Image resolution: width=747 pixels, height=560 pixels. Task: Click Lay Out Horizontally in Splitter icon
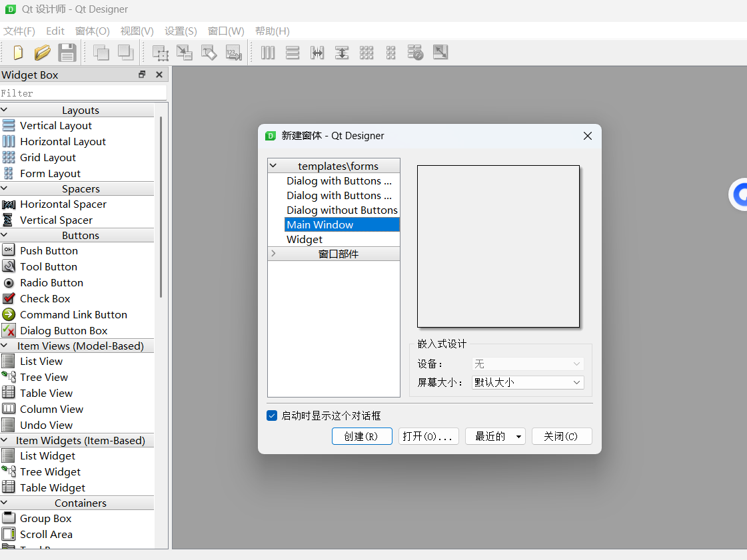tap(317, 53)
